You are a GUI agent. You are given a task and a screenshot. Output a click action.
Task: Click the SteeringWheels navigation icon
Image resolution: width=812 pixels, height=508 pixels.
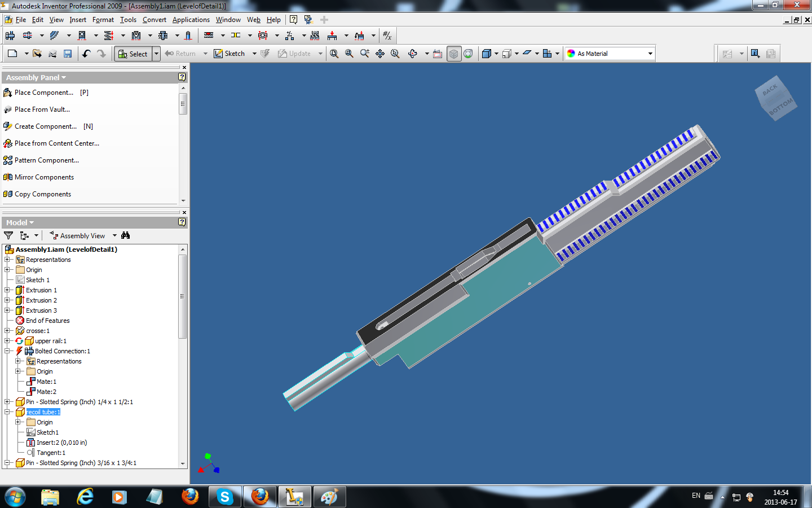tap(468, 54)
